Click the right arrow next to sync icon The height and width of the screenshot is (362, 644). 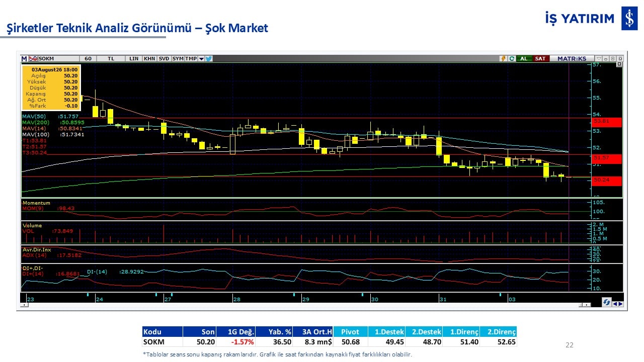click(x=620, y=303)
